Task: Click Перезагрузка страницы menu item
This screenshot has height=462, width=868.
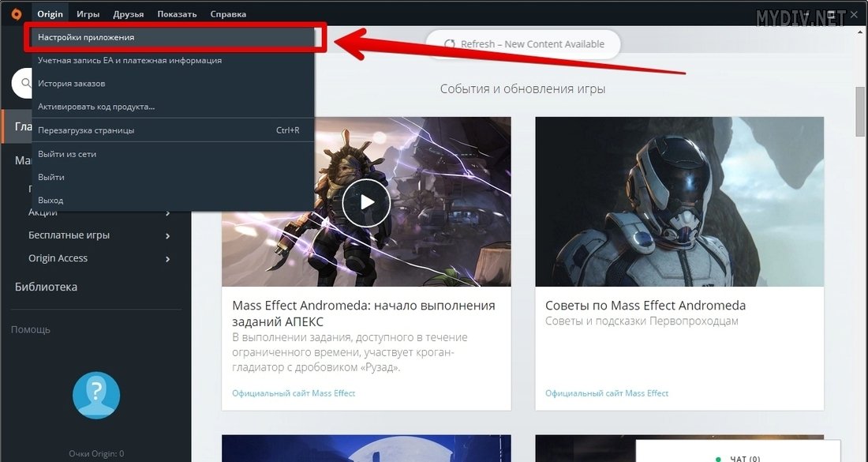Action: (x=174, y=130)
